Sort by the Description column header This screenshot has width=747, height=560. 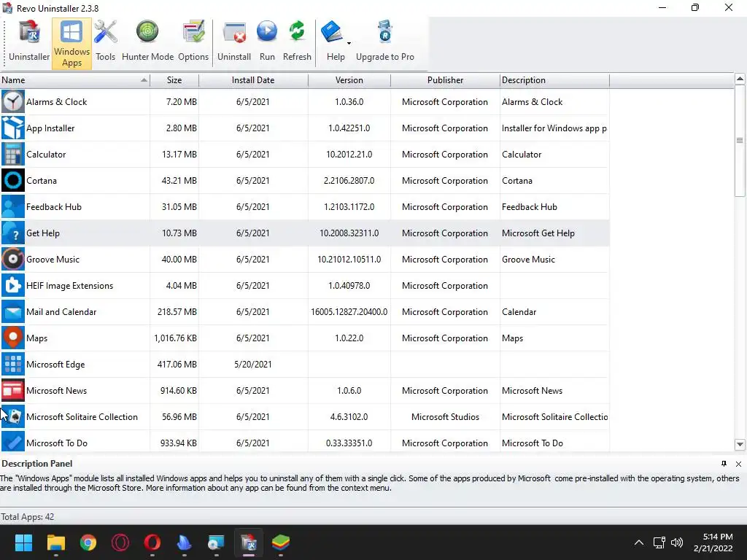point(554,80)
